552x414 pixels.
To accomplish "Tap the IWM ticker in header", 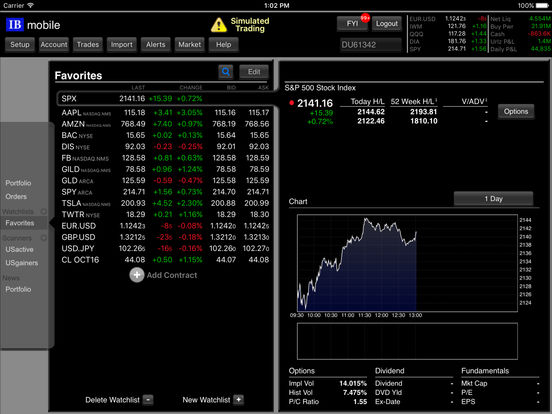I will 415,26.
